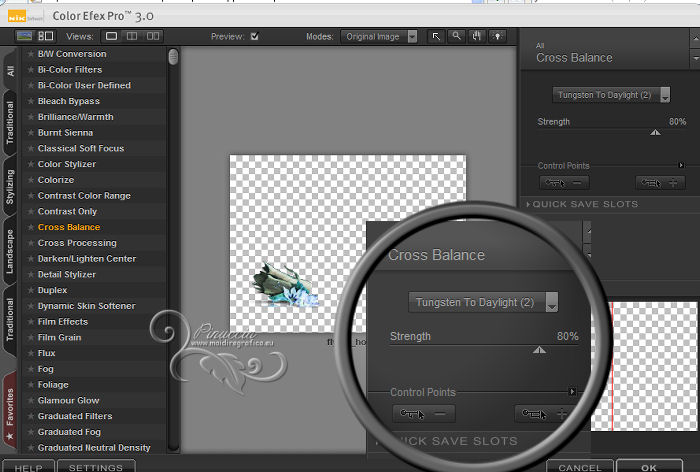700x472 pixels.
Task: Toggle favorite star for Bleach Bypass
Action: coord(30,101)
